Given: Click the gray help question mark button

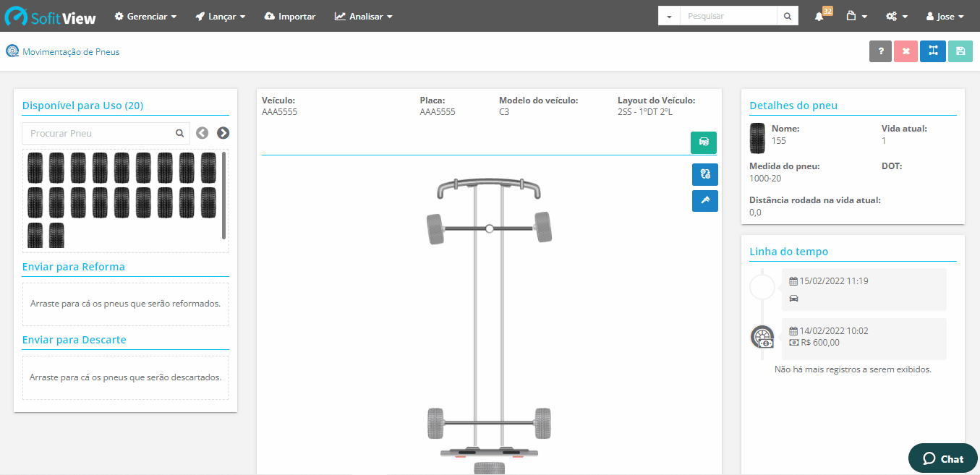Looking at the screenshot, I should click(x=880, y=51).
